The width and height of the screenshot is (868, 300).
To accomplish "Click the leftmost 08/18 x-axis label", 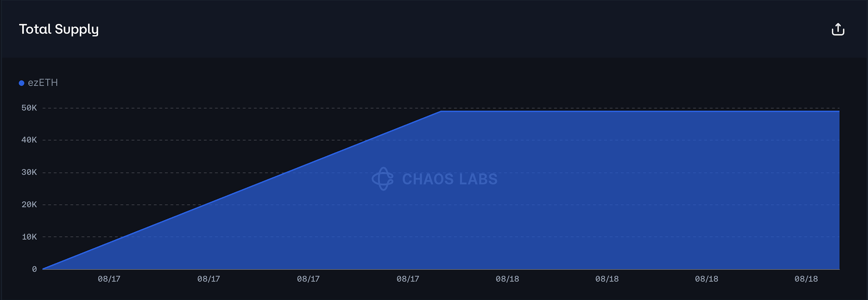I will click(x=507, y=279).
